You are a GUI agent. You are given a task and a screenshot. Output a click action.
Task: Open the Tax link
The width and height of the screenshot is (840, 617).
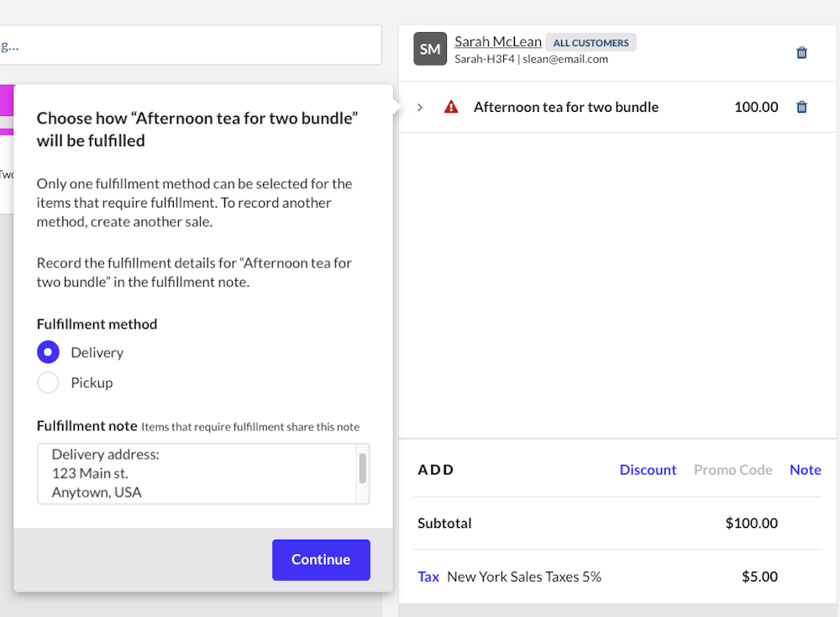coord(428,577)
